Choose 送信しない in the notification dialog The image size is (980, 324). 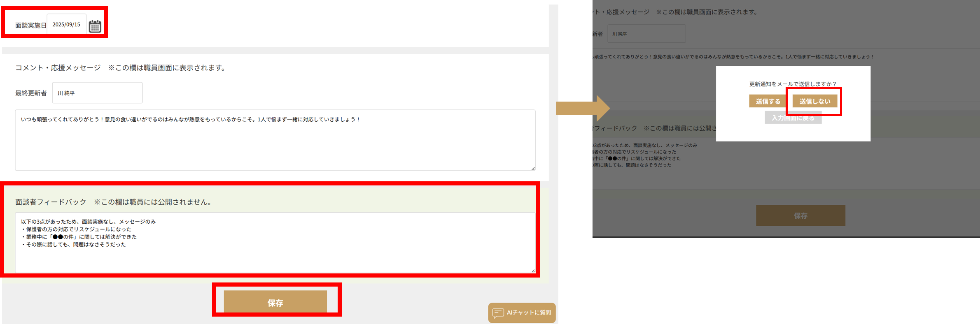click(x=814, y=101)
